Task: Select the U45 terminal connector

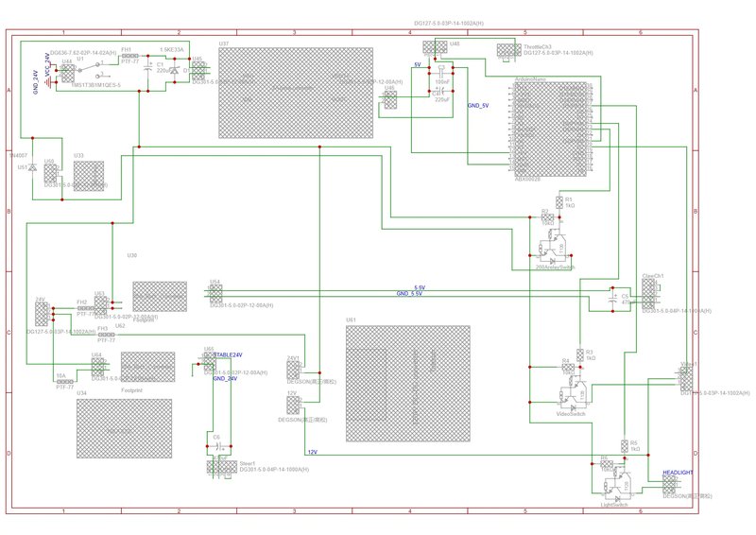Action: click(198, 71)
